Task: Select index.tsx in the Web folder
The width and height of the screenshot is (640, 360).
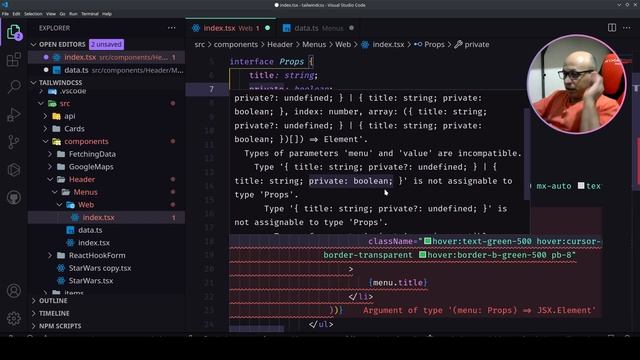Action: (106, 217)
